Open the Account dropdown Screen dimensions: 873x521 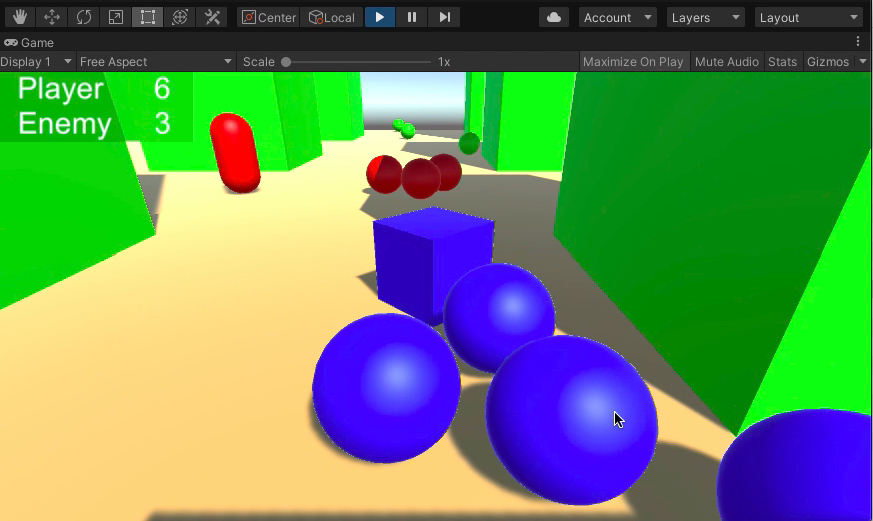click(x=617, y=17)
